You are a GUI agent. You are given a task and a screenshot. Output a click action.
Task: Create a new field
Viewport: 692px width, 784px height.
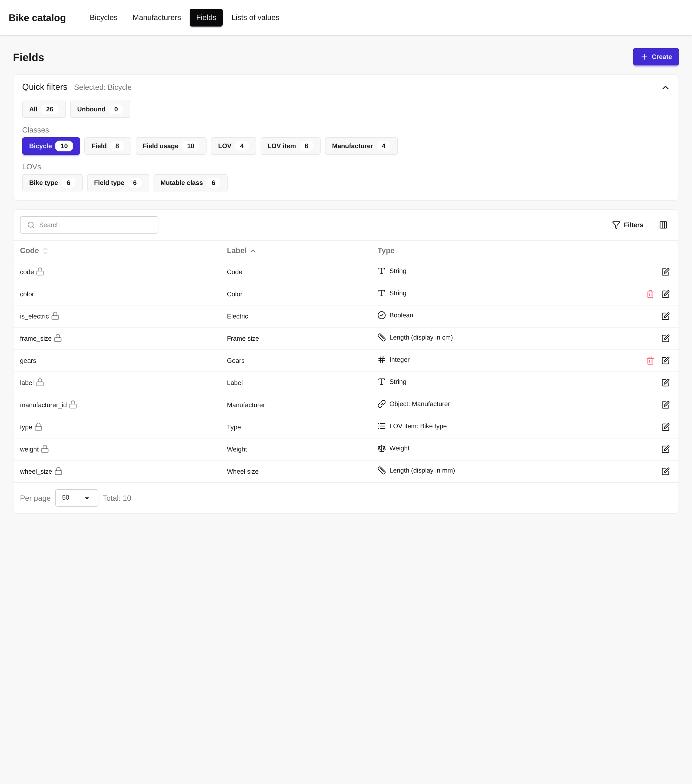click(656, 57)
